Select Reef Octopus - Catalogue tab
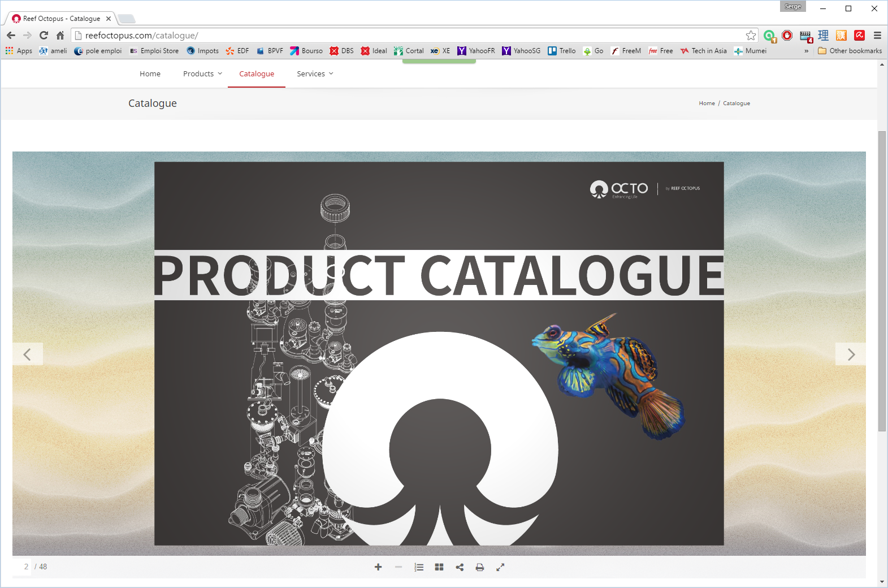 tap(61, 19)
